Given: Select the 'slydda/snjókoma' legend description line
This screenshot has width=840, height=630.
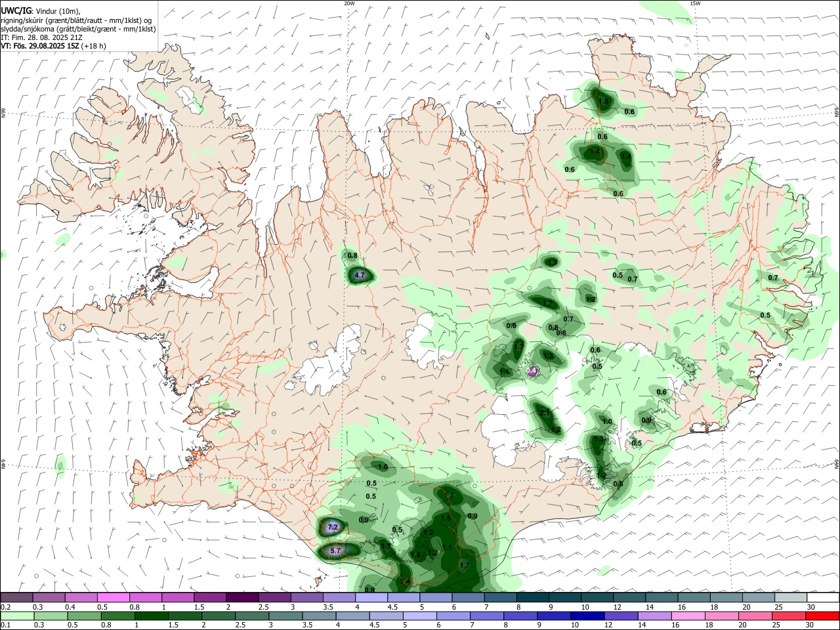Looking at the screenshot, I should click(78, 29).
